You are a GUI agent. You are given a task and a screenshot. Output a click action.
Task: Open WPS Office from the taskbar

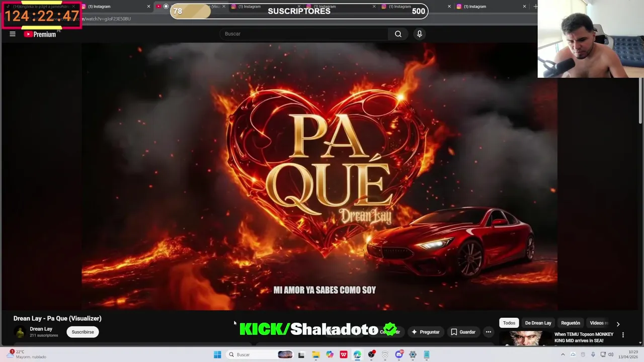[344, 354]
